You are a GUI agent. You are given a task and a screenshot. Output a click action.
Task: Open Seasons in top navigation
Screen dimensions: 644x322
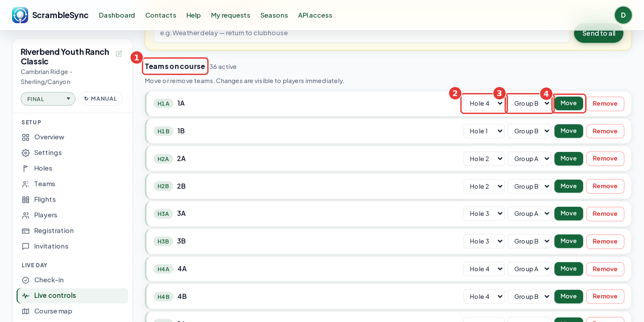pos(274,15)
